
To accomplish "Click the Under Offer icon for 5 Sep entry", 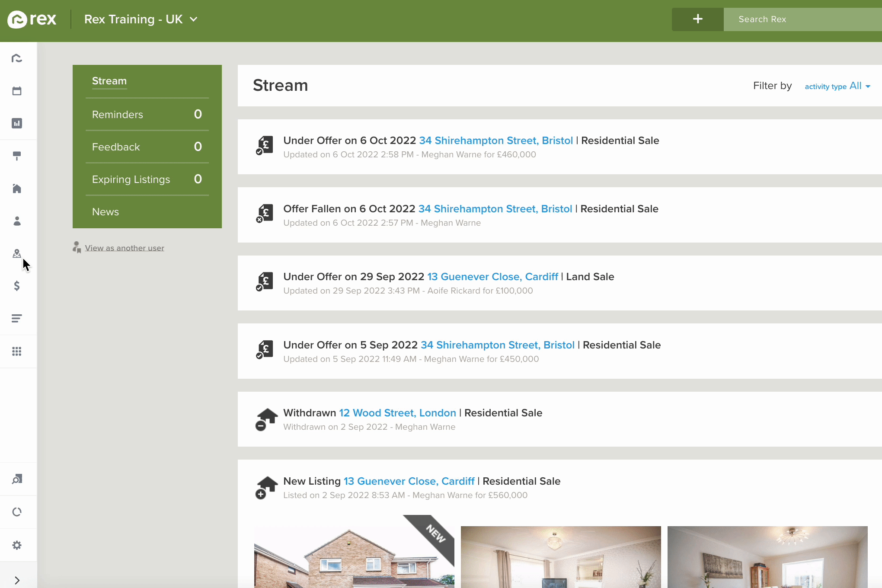I will point(265,350).
